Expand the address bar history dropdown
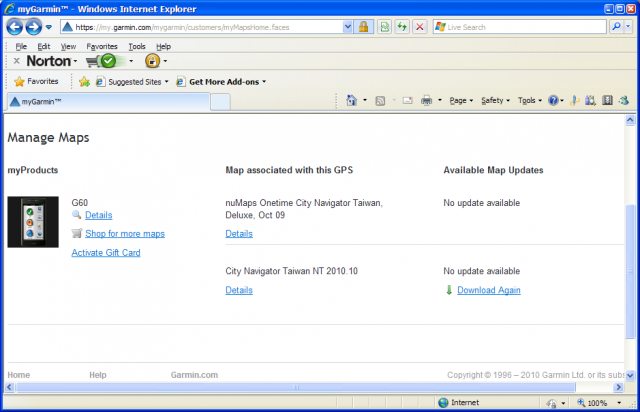This screenshot has width=640, height=412. tap(347, 27)
